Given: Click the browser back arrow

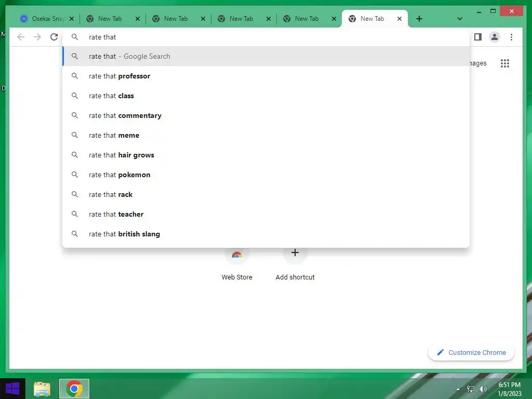Looking at the screenshot, I should click(x=21, y=37).
